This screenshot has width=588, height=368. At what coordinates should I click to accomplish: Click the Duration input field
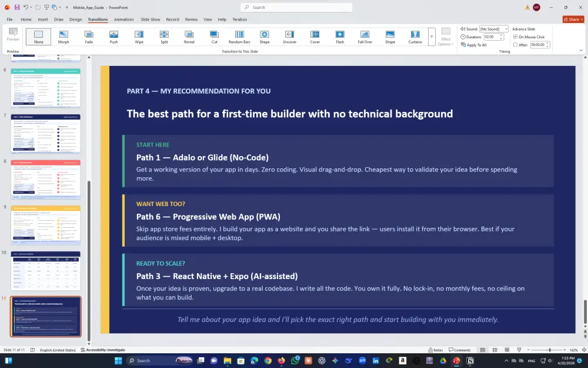pyautogui.click(x=491, y=37)
